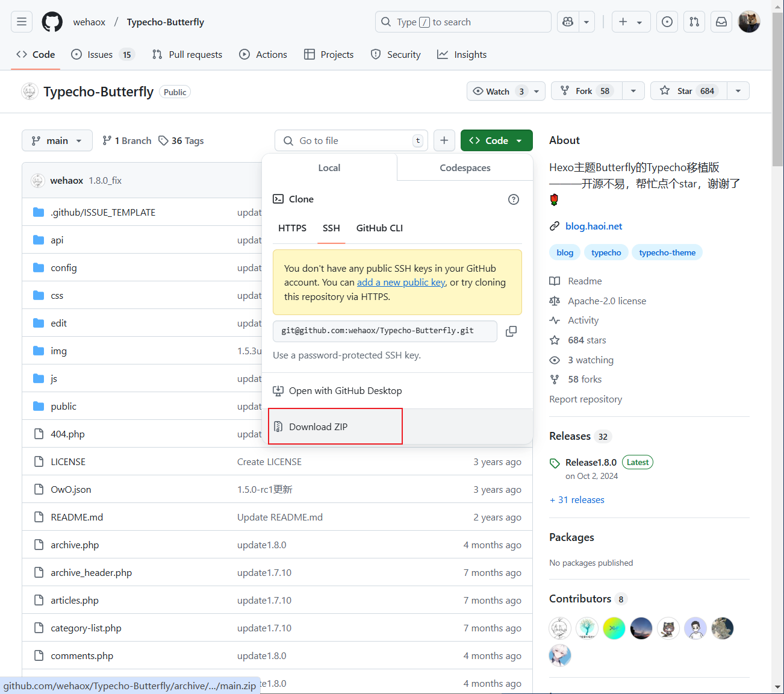Copy the SSH clone URL to clipboard
Image resolution: width=784 pixels, height=694 pixels.
pyautogui.click(x=511, y=331)
